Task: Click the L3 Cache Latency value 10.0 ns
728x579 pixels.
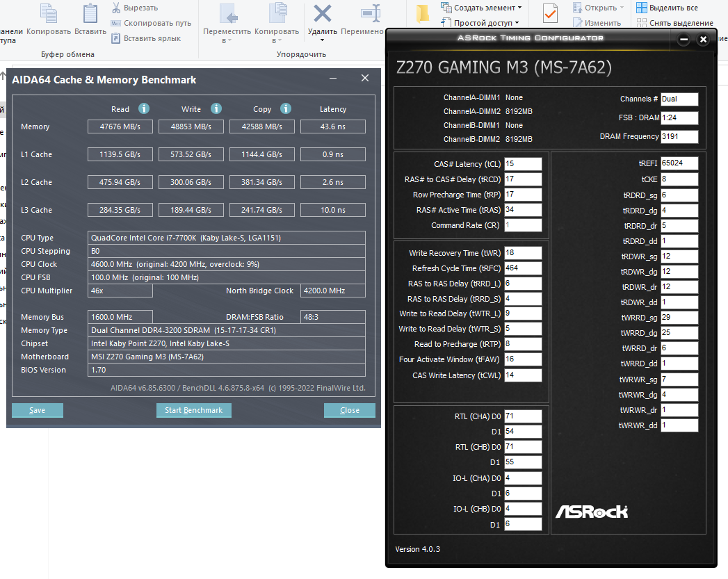Action: [x=333, y=210]
